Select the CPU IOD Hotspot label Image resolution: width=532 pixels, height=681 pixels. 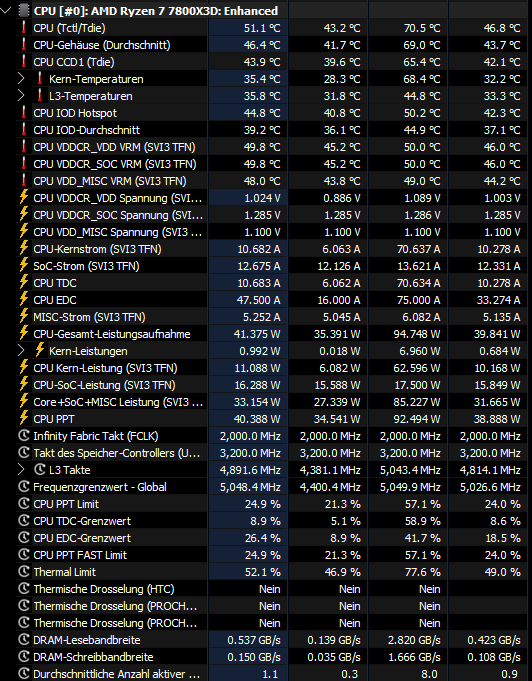tap(75, 113)
